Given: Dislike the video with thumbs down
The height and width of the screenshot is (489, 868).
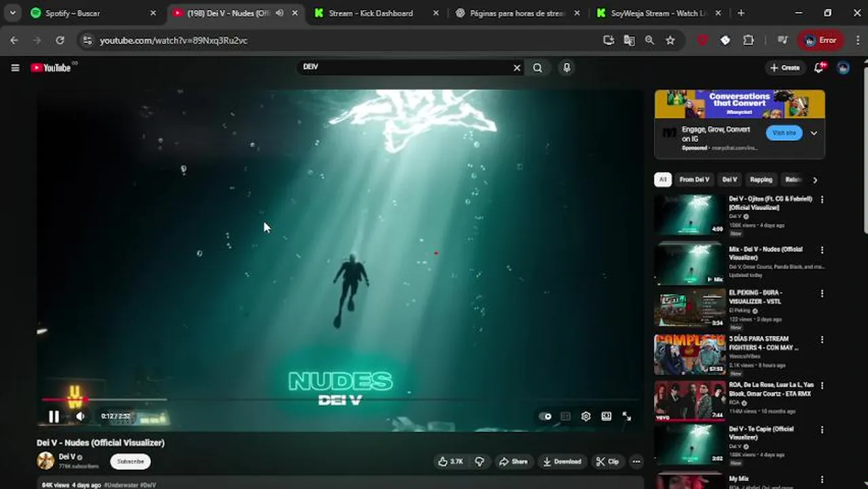Looking at the screenshot, I should tap(480, 461).
